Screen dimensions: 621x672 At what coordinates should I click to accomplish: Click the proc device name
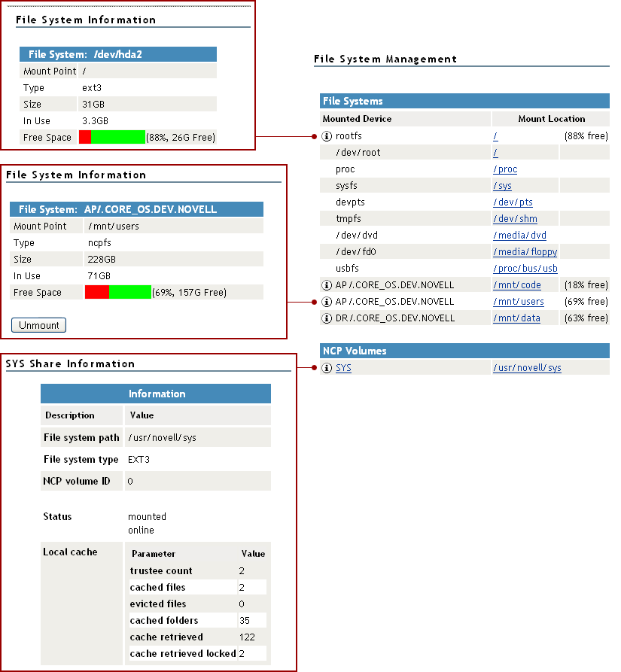[x=346, y=169]
